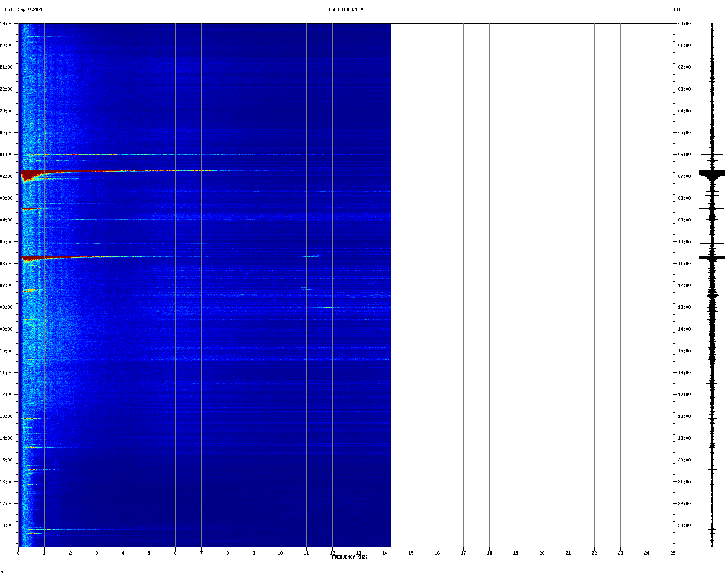Click the Sep10,2026 date label

pyautogui.click(x=31, y=9)
